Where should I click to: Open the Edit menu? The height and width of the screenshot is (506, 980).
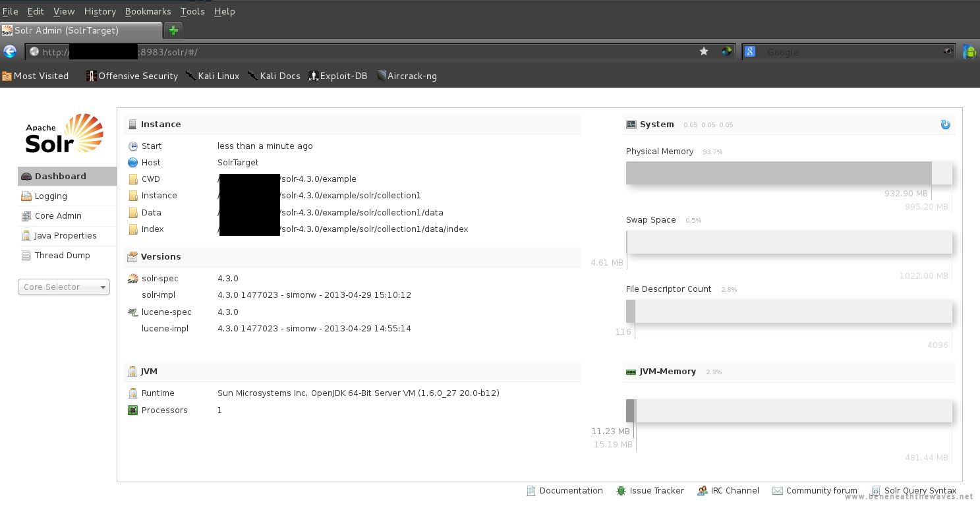tap(36, 11)
